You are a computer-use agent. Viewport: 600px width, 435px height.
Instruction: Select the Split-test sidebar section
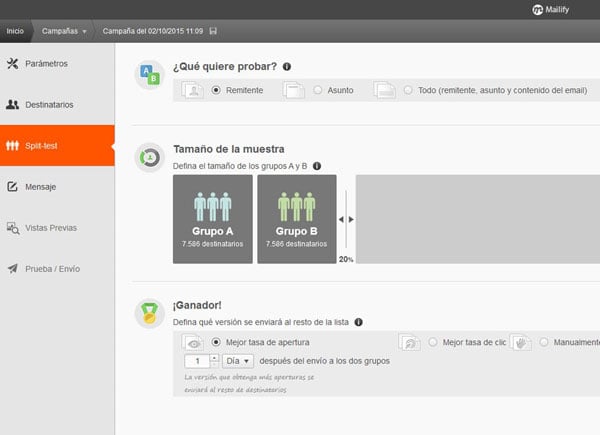point(57,145)
